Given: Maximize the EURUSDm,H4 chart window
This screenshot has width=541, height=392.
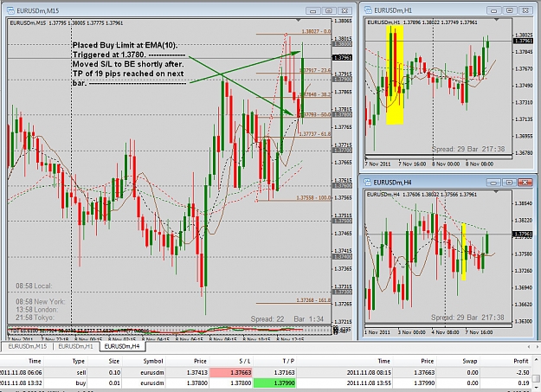Looking at the screenshot, I should click(509, 183).
